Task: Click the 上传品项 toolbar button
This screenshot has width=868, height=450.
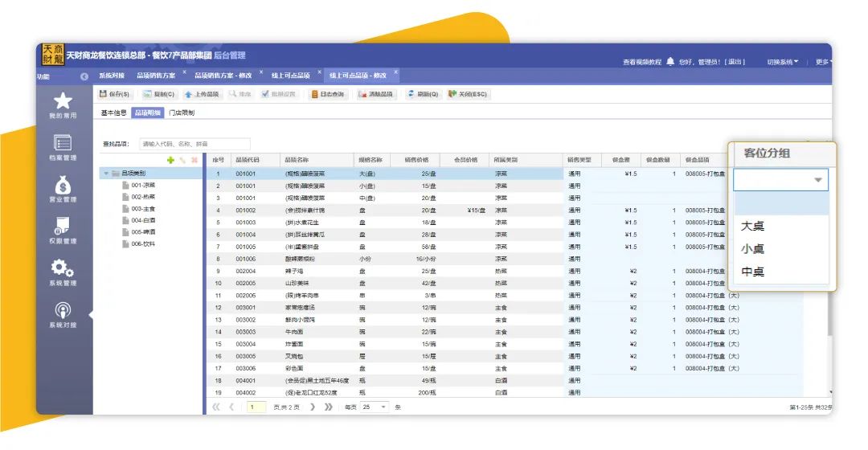Action: [202, 94]
